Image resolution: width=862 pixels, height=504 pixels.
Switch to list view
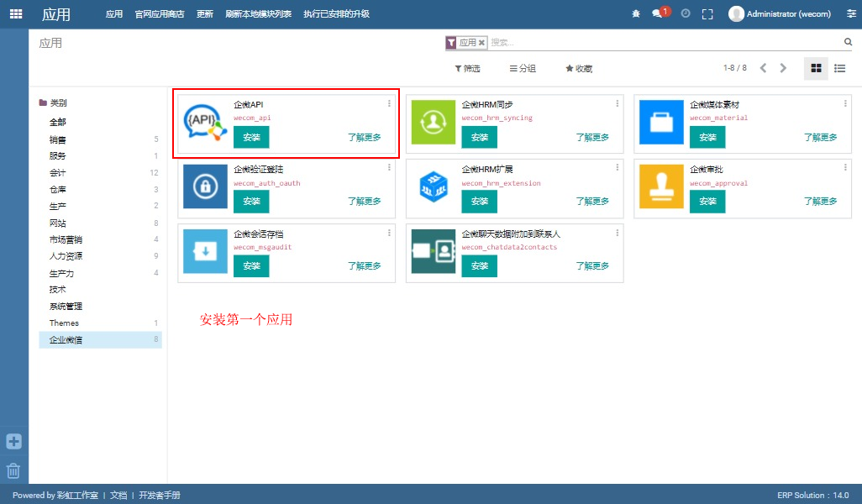[x=839, y=68]
